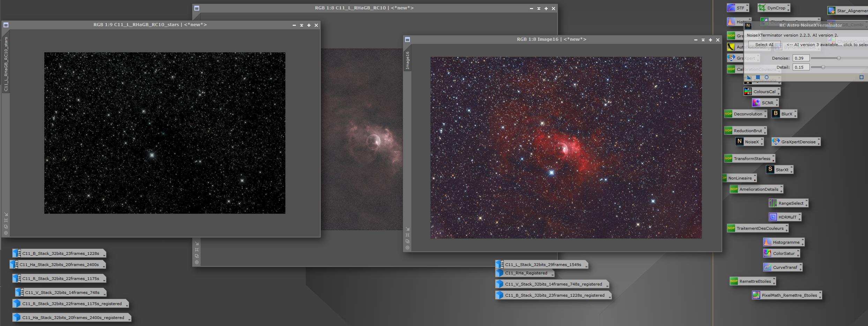Open the C11_Ha_Stack_32bits_20frames_2400s image icon
Viewport: 868px width, 326px height.
(57, 265)
